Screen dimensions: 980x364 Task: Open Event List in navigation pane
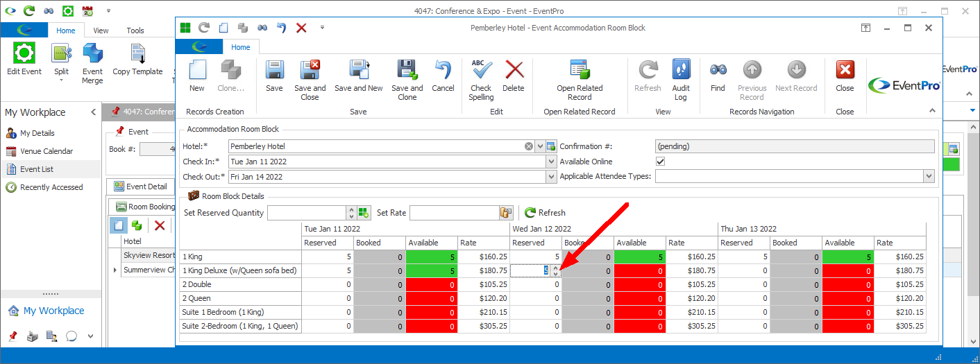51,169
